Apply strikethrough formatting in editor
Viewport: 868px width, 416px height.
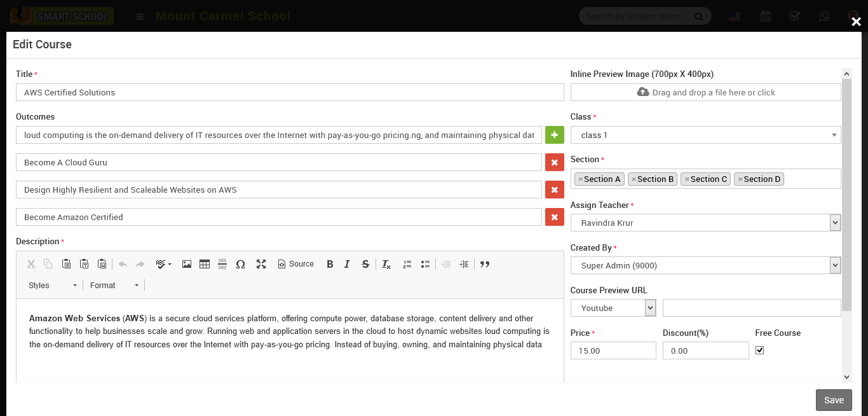tap(365, 264)
